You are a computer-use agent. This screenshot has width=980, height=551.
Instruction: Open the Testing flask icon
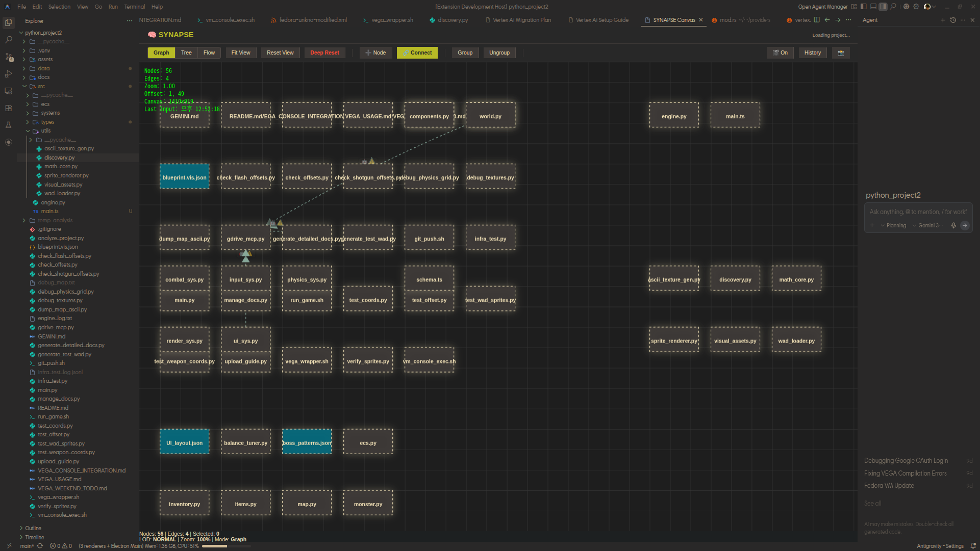[9, 125]
